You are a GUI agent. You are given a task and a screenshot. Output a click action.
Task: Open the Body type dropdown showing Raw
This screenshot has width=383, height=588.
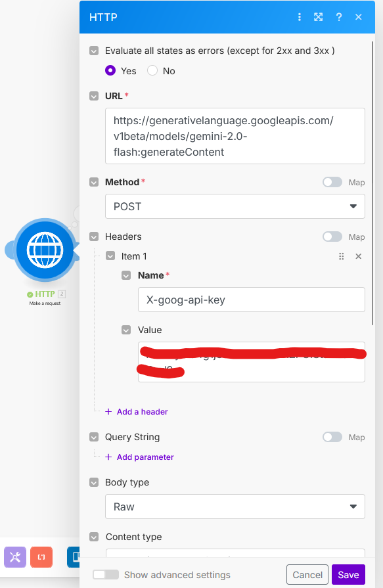pyautogui.click(x=235, y=507)
